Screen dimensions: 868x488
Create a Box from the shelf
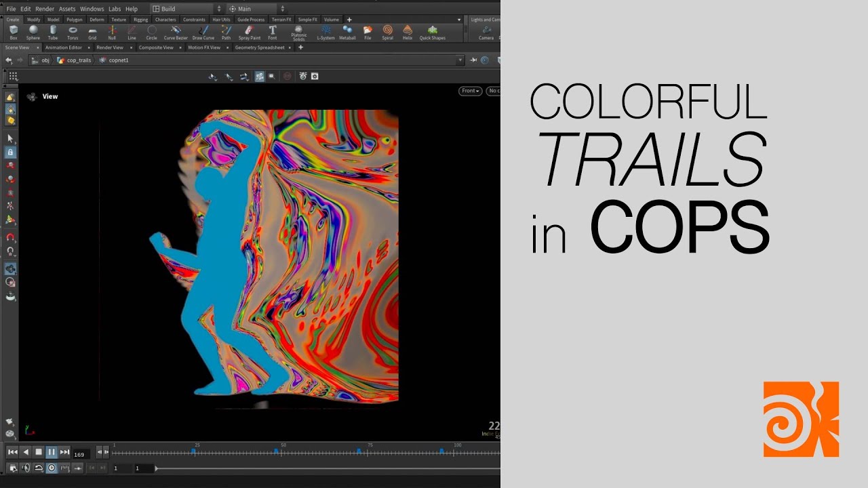click(x=13, y=33)
